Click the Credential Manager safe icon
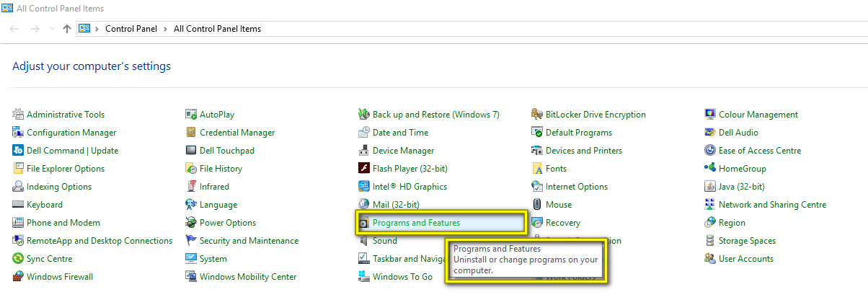The width and height of the screenshot is (868, 305). pyautogui.click(x=191, y=132)
